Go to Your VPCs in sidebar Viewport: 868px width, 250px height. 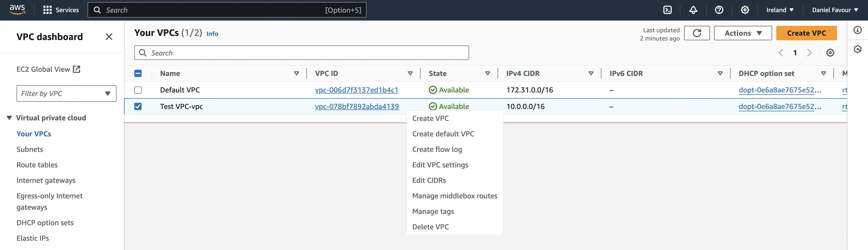point(34,134)
